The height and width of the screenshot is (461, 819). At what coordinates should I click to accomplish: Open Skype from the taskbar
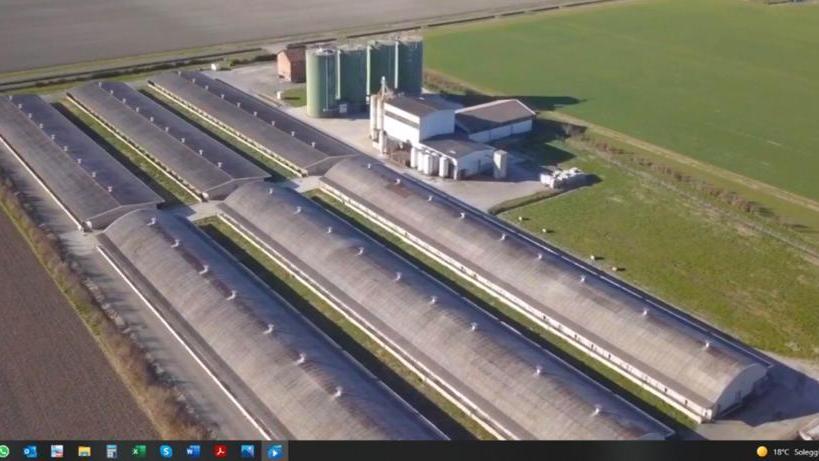tap(166, 451)
